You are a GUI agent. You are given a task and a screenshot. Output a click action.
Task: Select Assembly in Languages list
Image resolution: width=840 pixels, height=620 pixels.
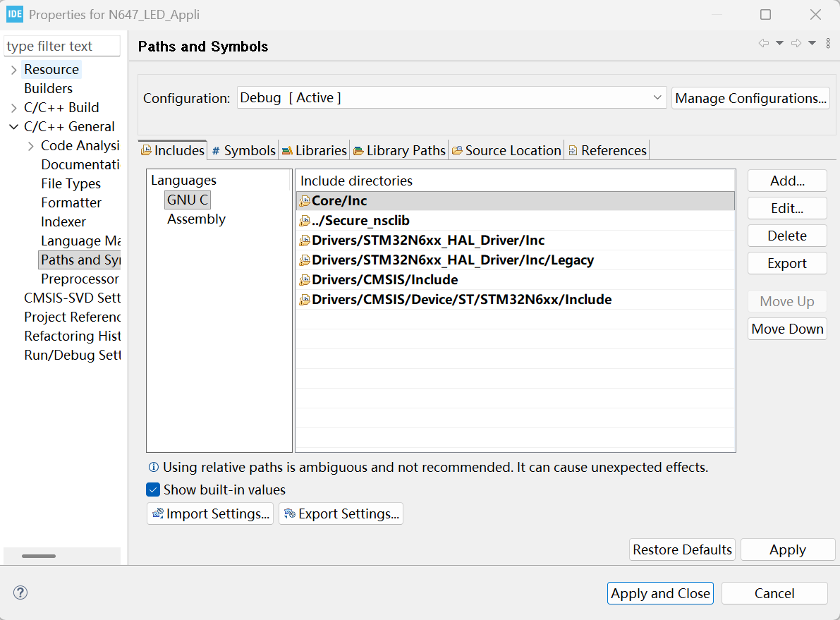click(196, 219)
